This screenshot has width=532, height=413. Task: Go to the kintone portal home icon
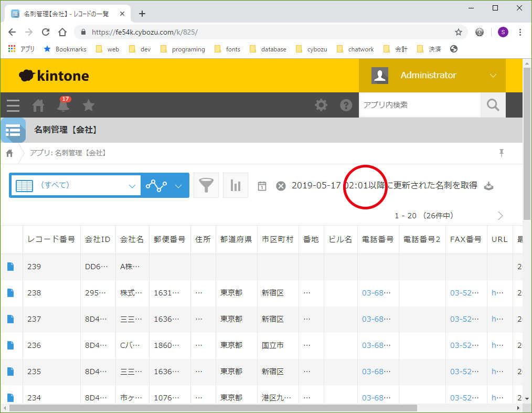pos(38,105)
